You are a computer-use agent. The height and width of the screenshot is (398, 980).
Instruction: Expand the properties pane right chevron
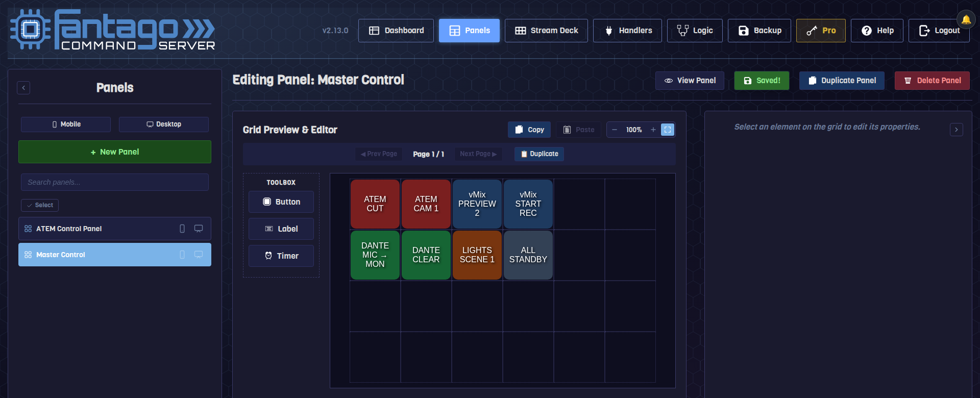(957, 130)
